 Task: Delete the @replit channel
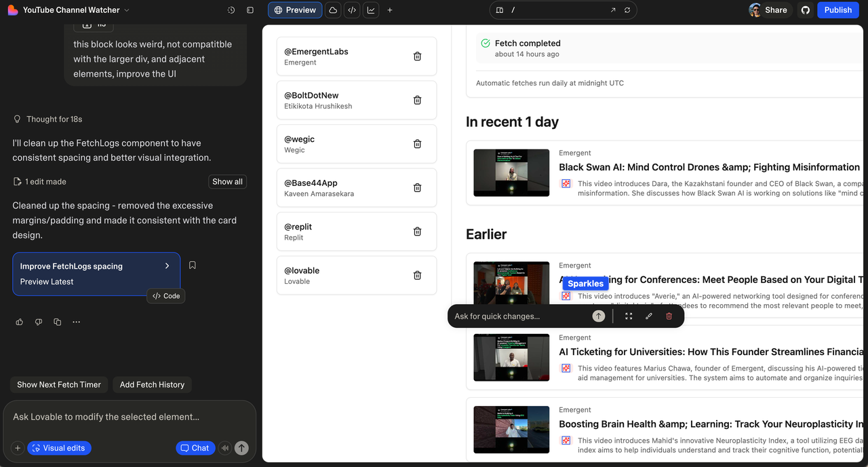[x=417, y=231]
